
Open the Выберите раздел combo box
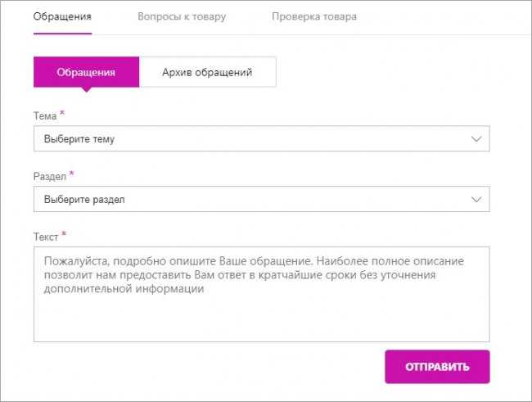[x=262, y=199]
